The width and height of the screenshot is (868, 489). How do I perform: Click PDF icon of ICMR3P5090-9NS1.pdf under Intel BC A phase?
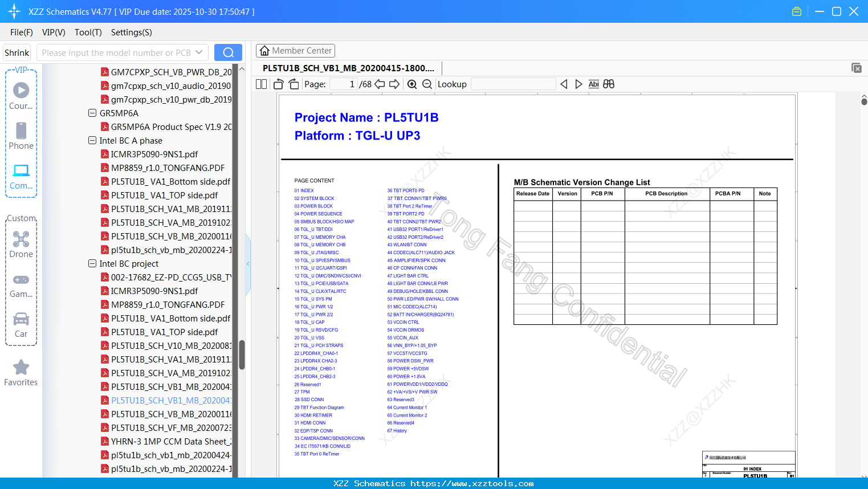coord(105,154)
